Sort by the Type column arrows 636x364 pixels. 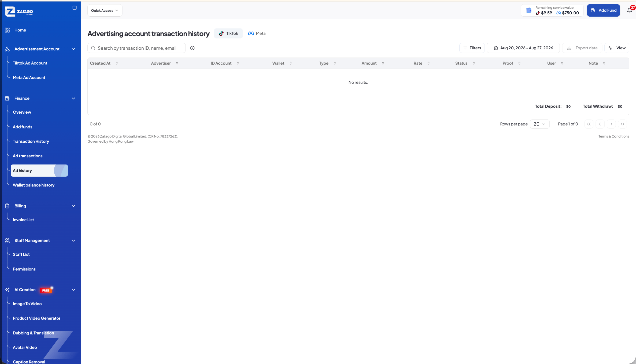pos(335,63)
